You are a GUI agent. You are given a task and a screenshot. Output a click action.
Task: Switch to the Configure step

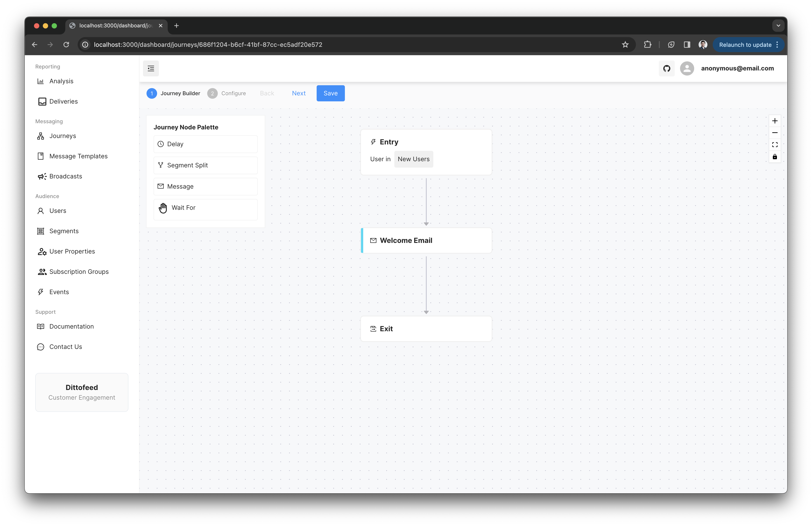(x=227, y=93)
